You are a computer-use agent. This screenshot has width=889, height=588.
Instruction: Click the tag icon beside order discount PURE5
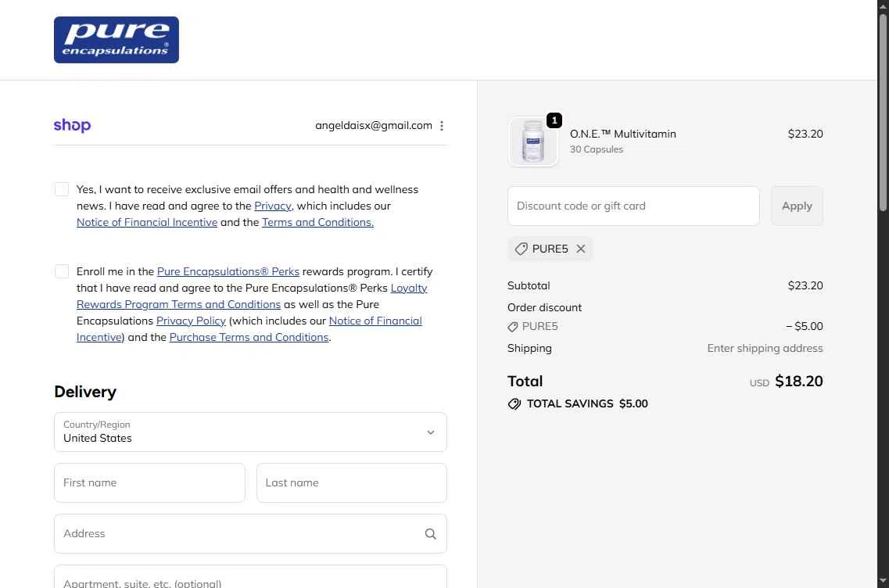click(x=513, y=327)
